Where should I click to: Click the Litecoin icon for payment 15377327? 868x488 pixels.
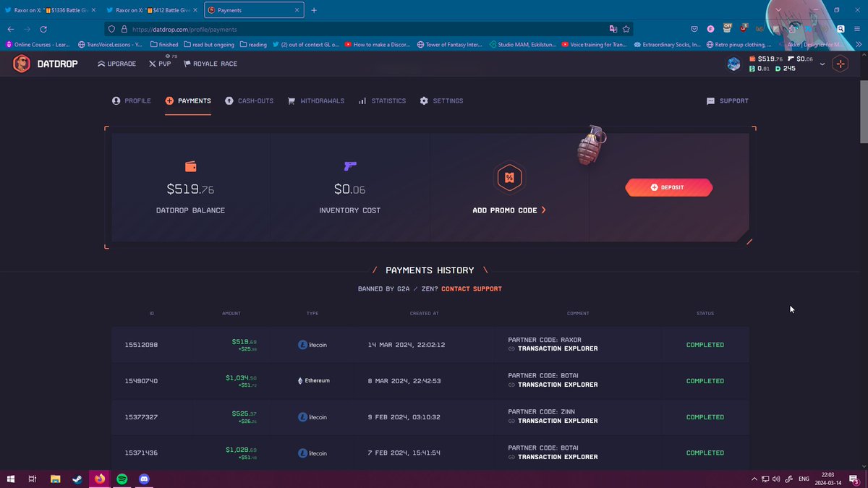(303, 417)
